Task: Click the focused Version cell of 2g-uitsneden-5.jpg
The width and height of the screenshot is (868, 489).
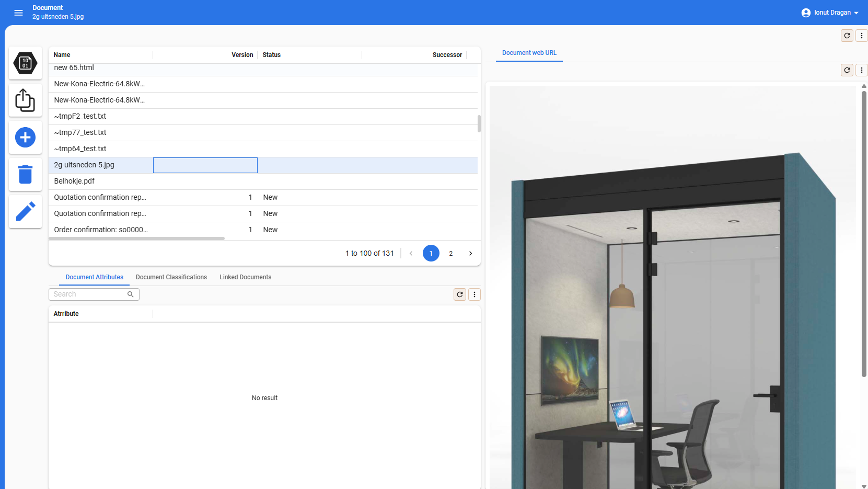Action: 205,165
